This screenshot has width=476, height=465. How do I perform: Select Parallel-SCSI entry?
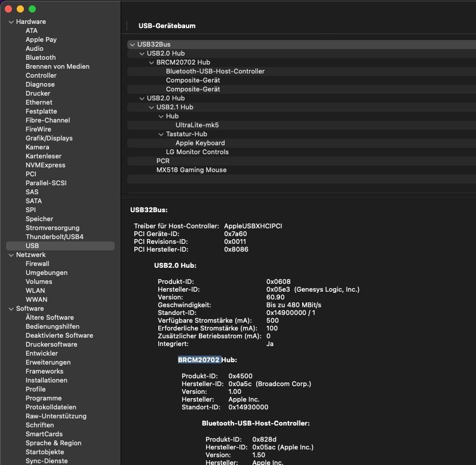(46, 183)
